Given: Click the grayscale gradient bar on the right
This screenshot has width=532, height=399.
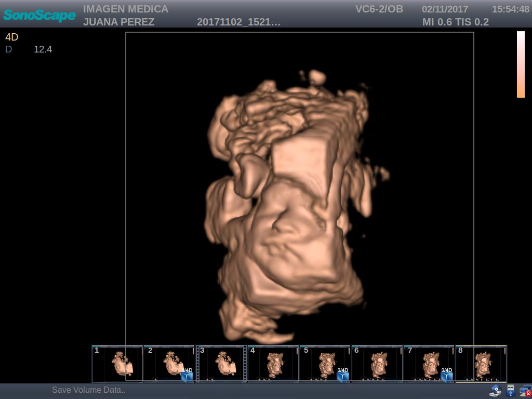Looking at the screenshot, I should [521, 65].
